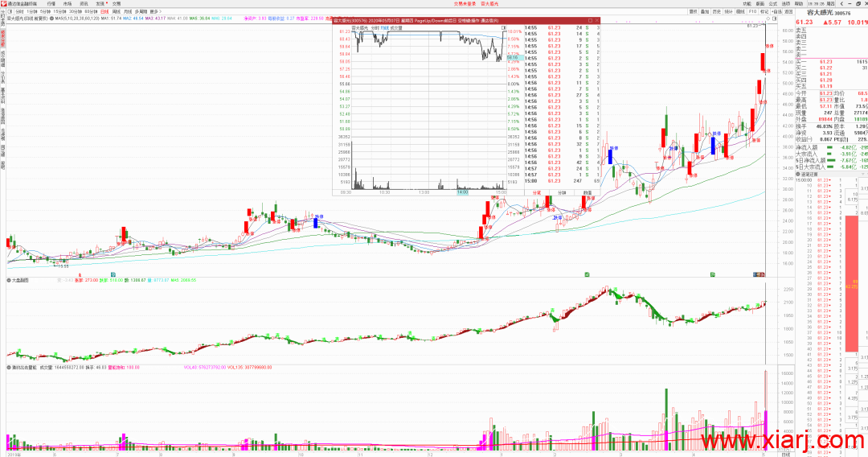Open the 功能 menu at top right

[x=747, y=4]
